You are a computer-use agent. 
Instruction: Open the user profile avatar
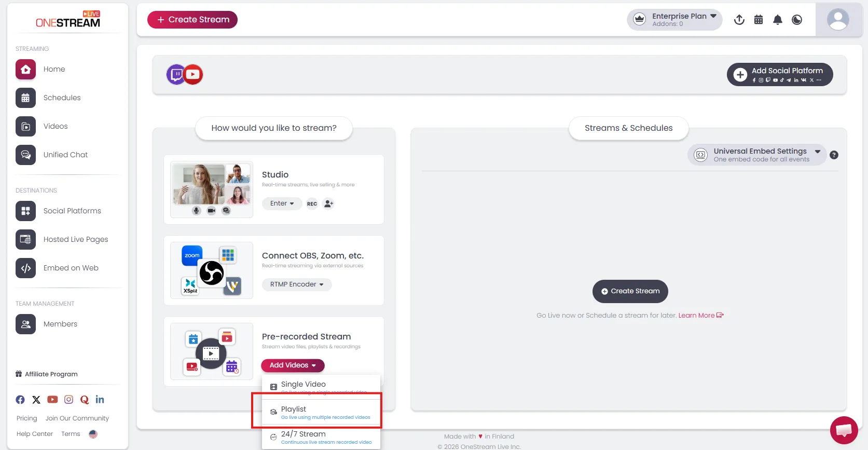(x=837, y=20)
